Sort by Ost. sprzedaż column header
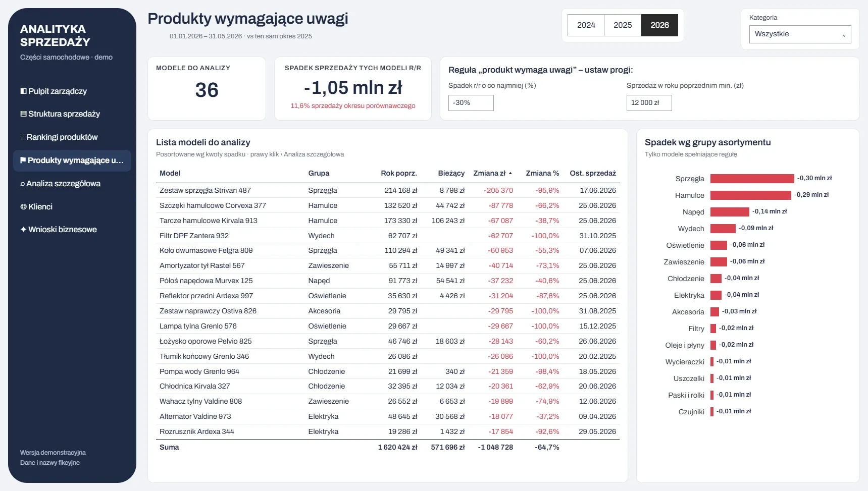 [x=593, y=173]
